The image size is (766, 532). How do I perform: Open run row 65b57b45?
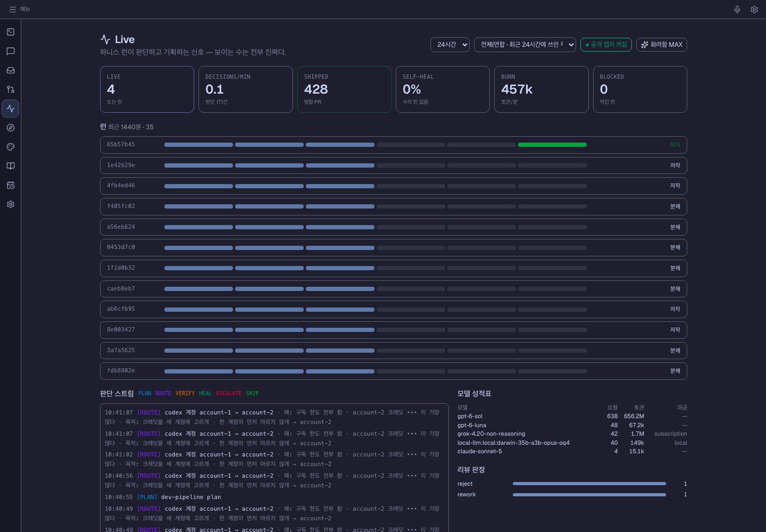coord(394,145)
